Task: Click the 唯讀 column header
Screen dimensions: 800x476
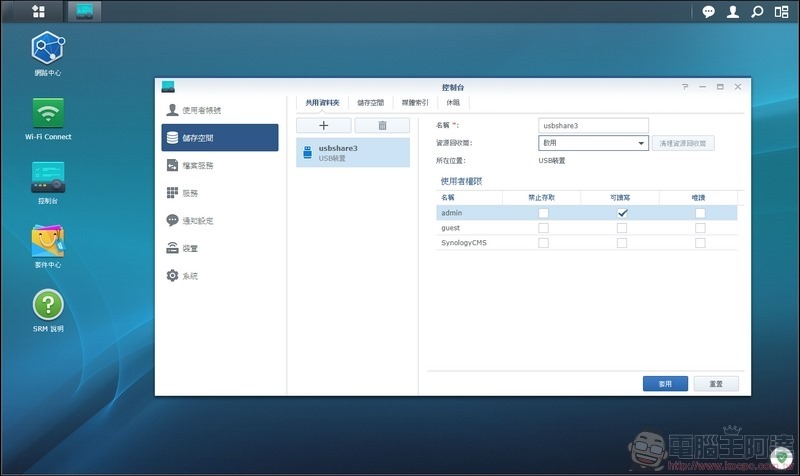Action: pyautogui.click(x=698, y=197)
